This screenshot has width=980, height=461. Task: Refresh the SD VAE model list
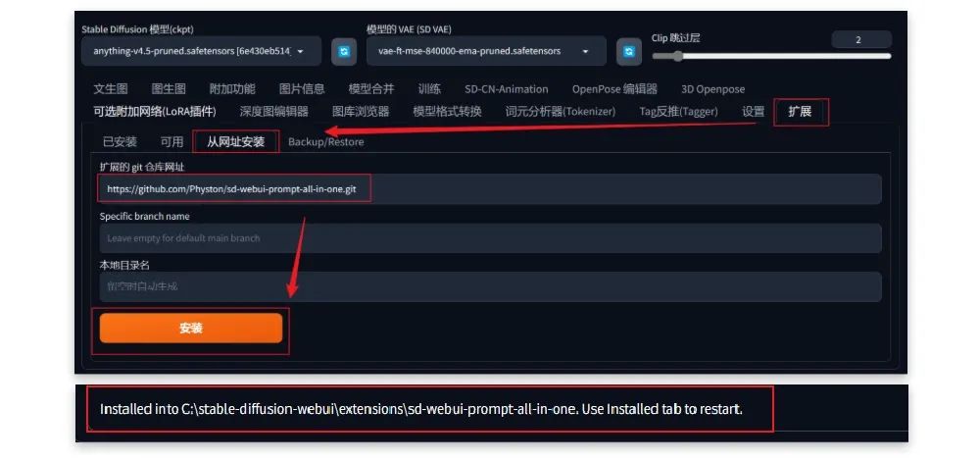point(629,51)
